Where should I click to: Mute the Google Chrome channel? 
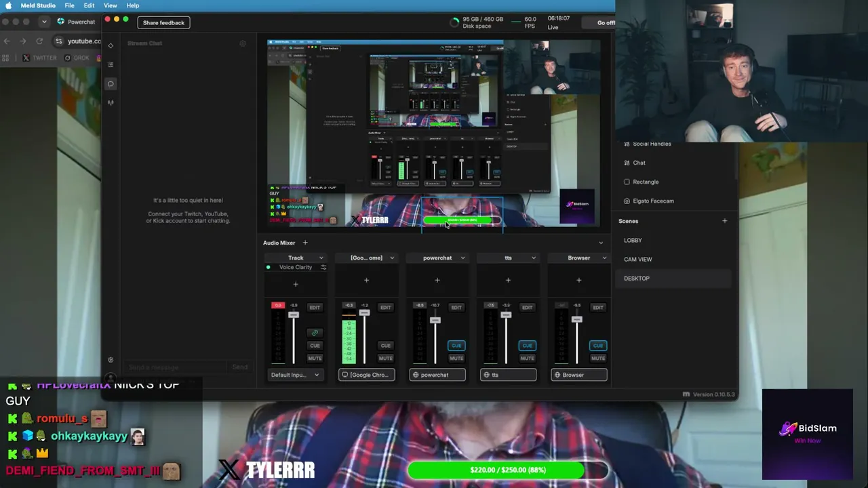(385, 358)
